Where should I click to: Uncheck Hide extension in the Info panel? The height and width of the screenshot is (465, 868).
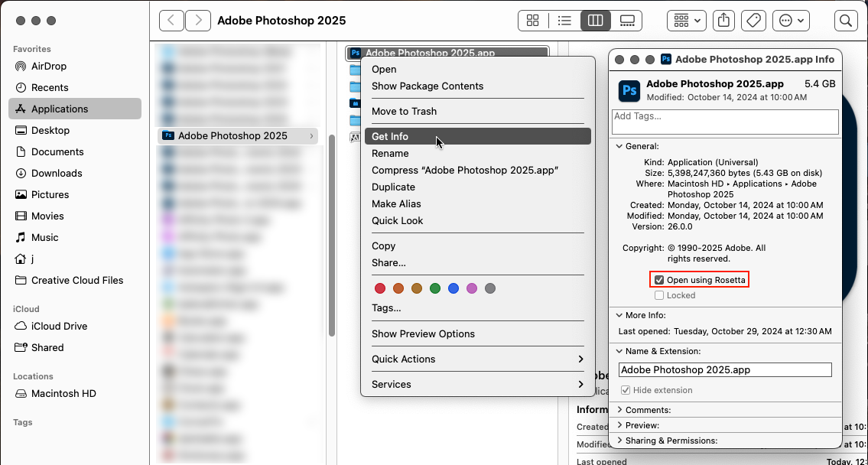pos(626,389)
